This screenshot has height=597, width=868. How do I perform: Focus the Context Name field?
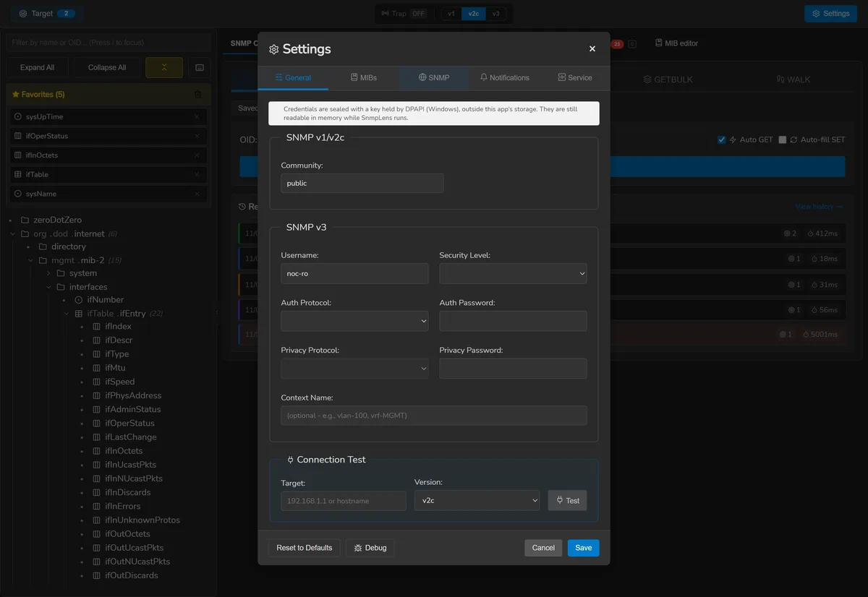pyautogui.click(x=434, y=416)
